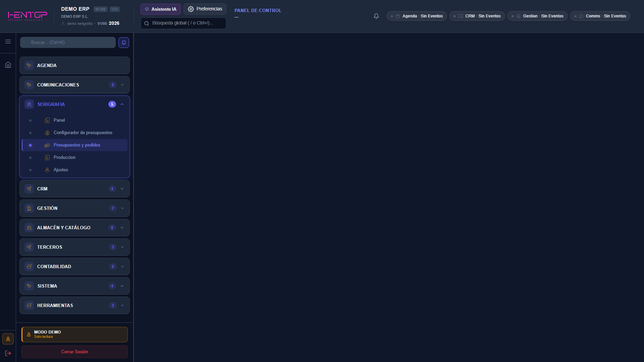Expand the SISTEMA section chevron
The width and height of the screenshot is (644, 362).
(122, 286)
